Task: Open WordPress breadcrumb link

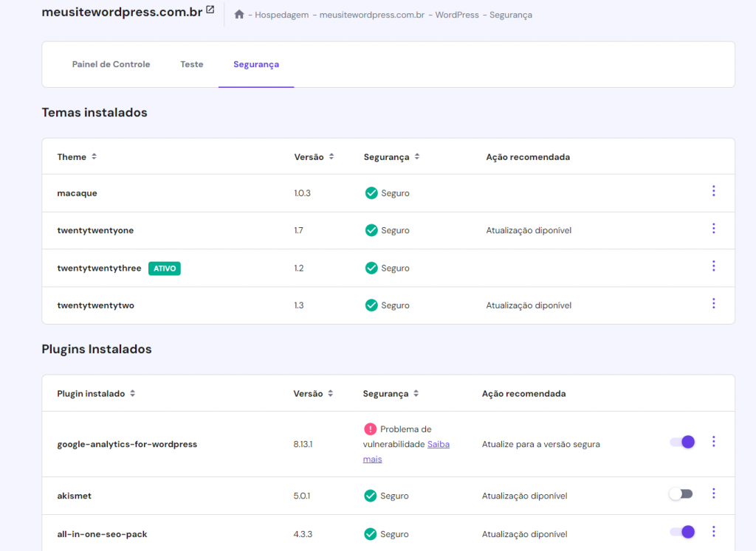Action: [x=457, y=15]
